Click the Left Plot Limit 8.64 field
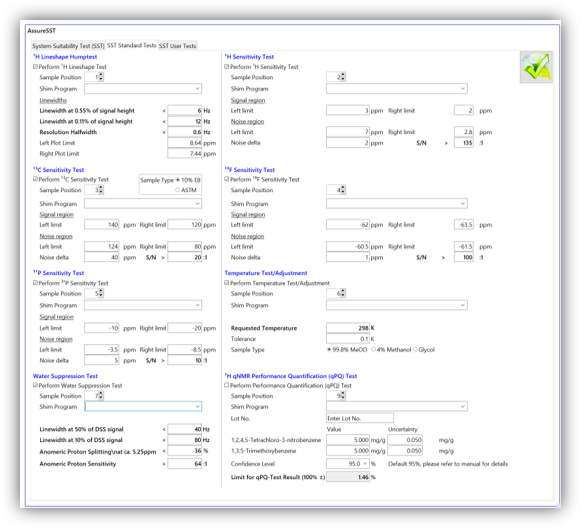The image size is (581, 528). (185, 143)
